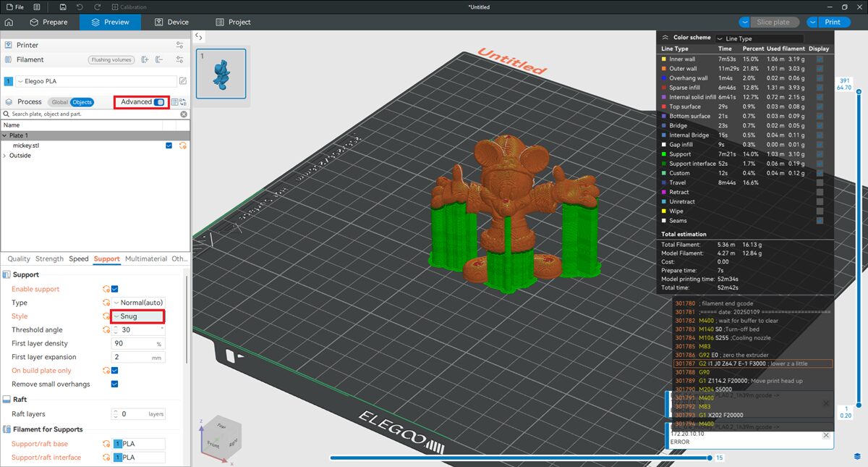Open the File menu
The width and height of the screenshot is (868, 467).
[x=14, y=7]
